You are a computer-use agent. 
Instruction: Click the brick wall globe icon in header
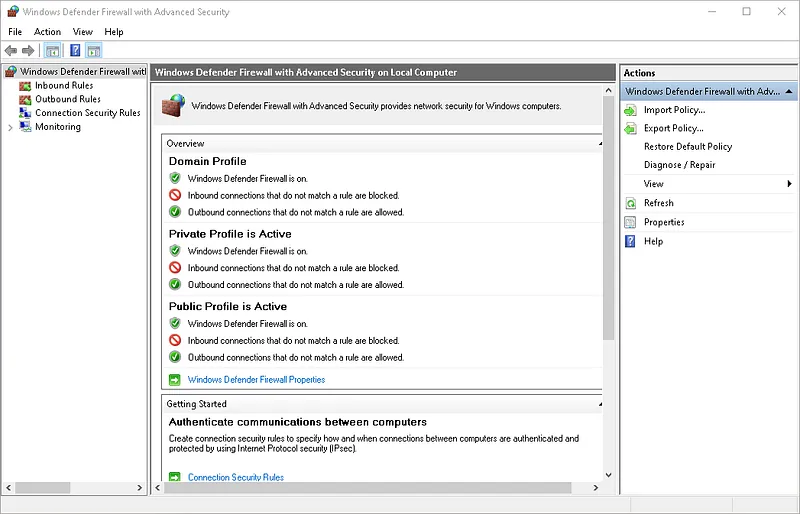[173, 106]
